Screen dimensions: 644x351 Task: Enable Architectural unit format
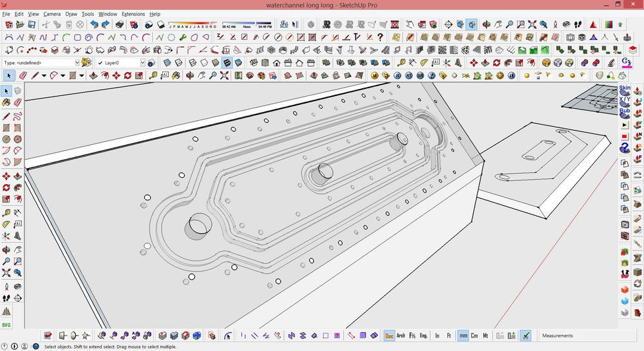click(x=401, y=336)
